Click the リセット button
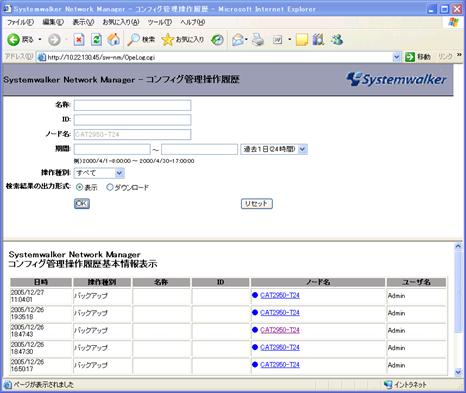Viewport: 466px width, 393px height. 257,204
